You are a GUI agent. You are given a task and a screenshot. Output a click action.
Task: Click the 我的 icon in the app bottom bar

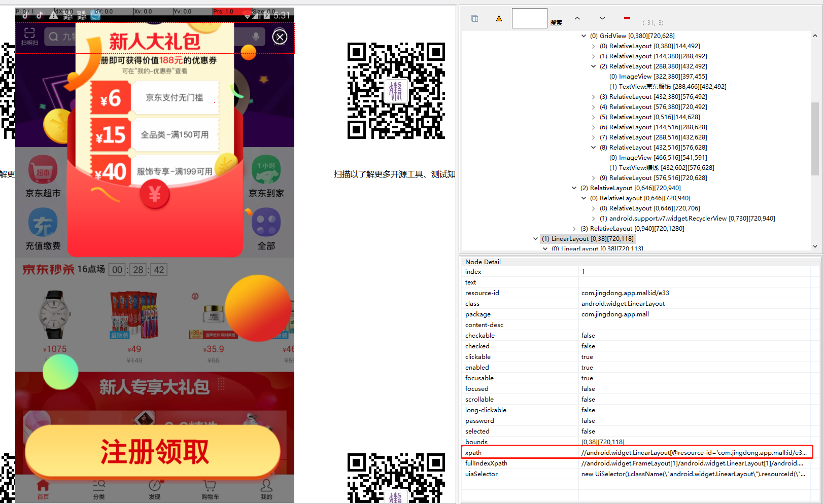tap(266, 489)
